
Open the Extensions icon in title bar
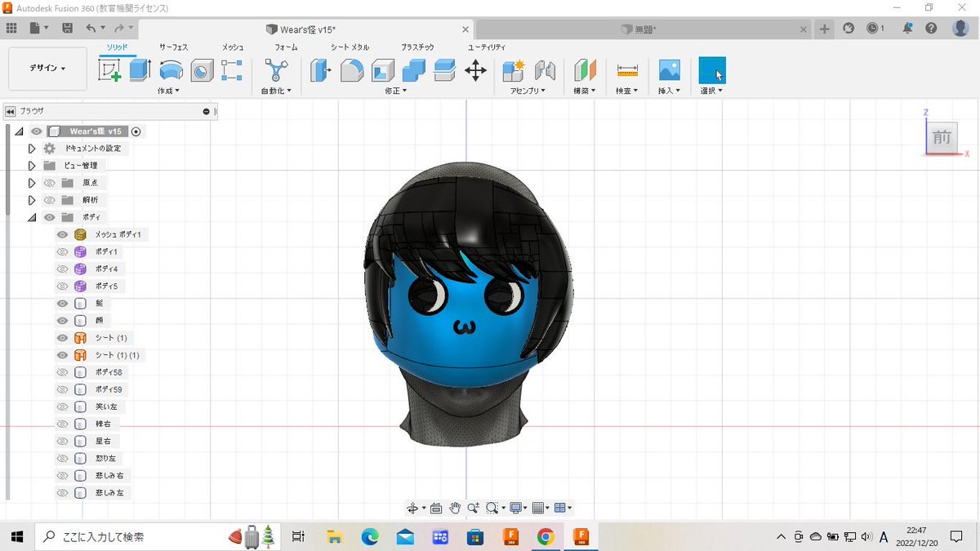tap(849, 28)
